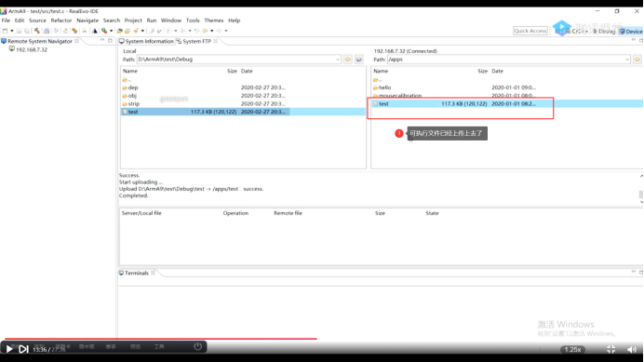Click the video Next track button
644x362 pixels.
23,349
